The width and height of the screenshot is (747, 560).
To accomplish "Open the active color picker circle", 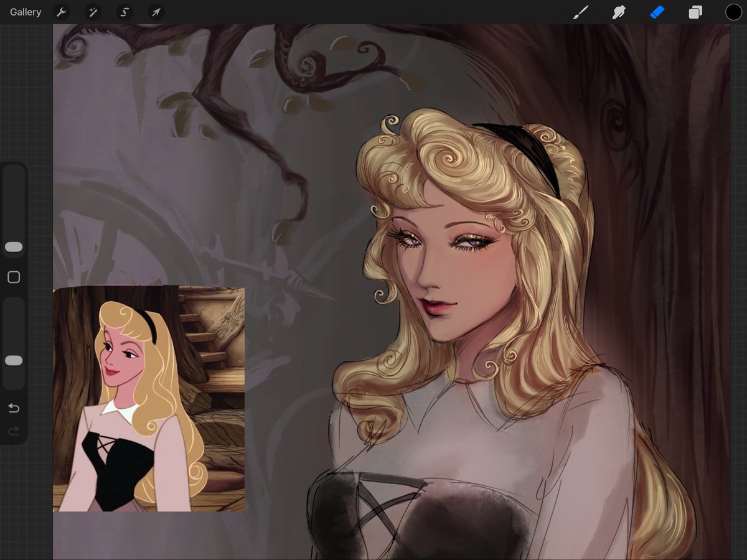I will point(733,12).
